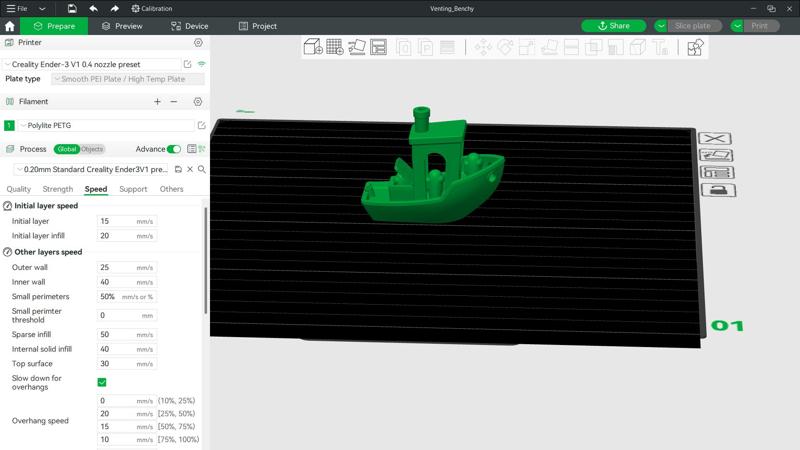Screen dimensions: 800x450
Task: Open printer settings gear icon
Action: coord(198,43)
